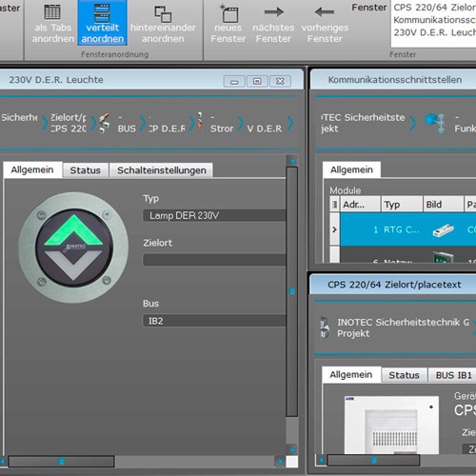The image size is (476, 476).
Task: Choose 'hintereinander anordnen' cascade icon
Action: tap(163, 14)
